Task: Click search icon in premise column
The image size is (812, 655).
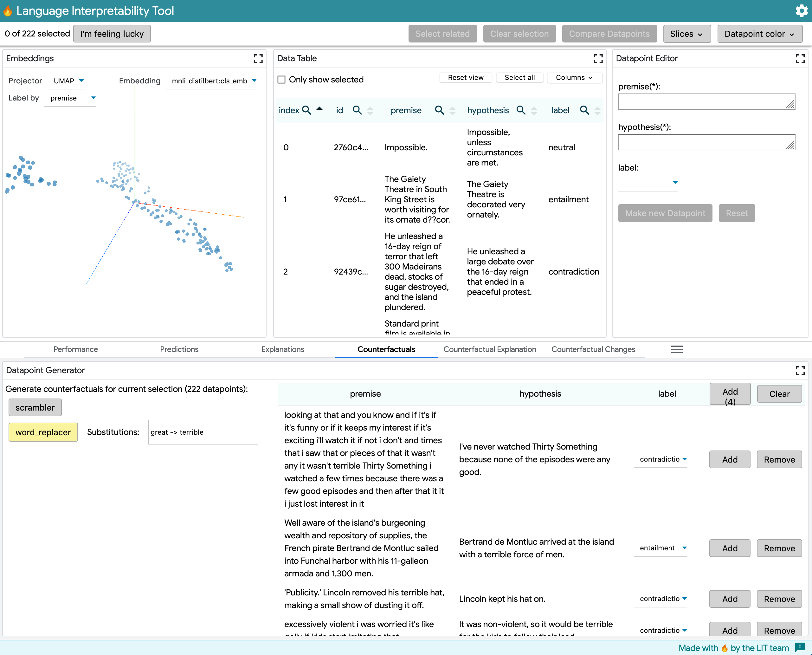Action: click(x=439, y=110)
